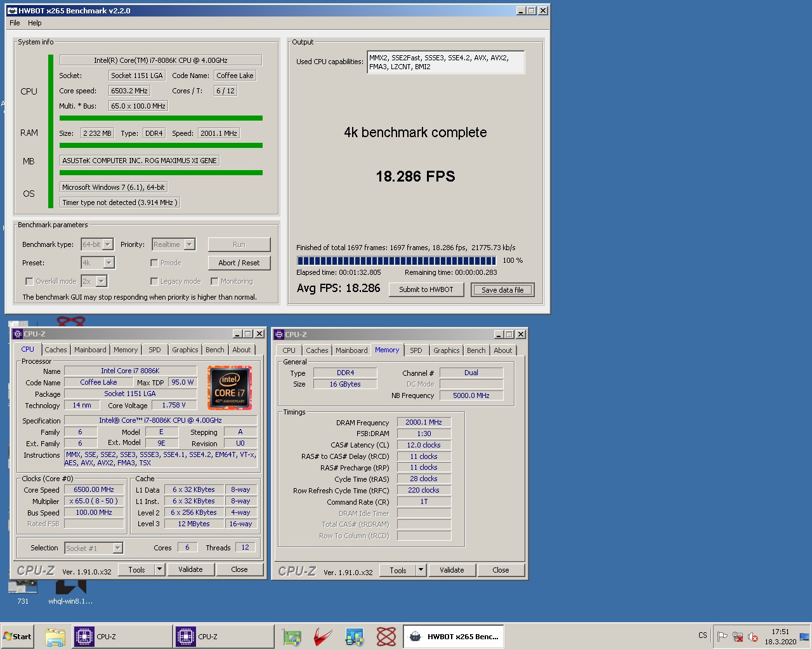812x650 pixels.
Task: Click the CAS# Latency 12.0 clocks value
Action: pyautogui.click(x=424, y=445)
